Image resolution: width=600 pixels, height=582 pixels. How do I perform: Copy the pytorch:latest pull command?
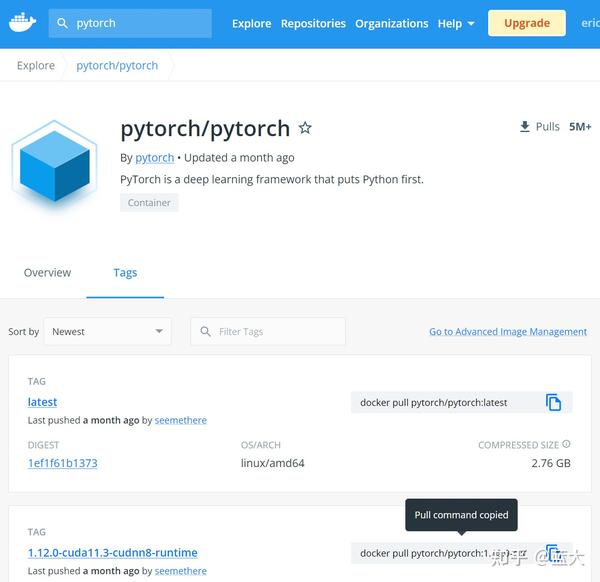553,403
